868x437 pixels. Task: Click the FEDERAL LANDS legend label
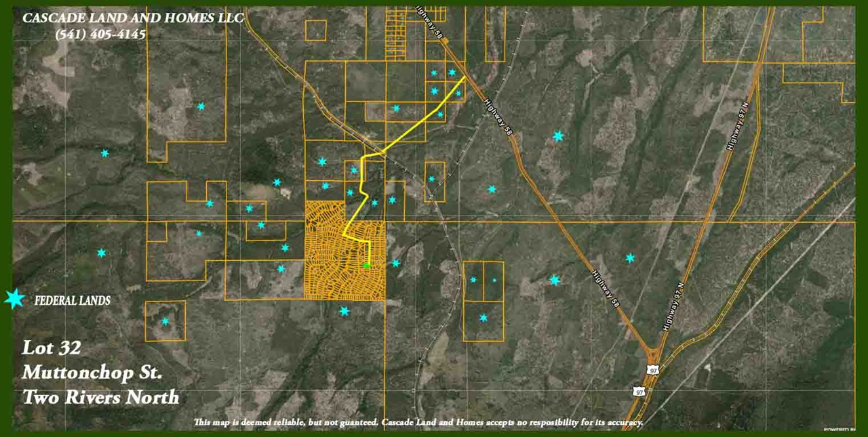tap(72, 301)
